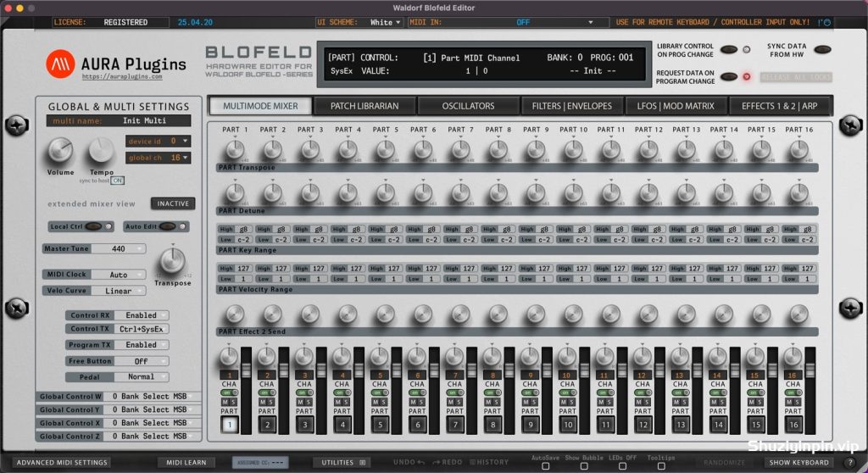Click the MIDI LEARN button
This screenshot has height=473, width=868.
(x=186, y=463)
